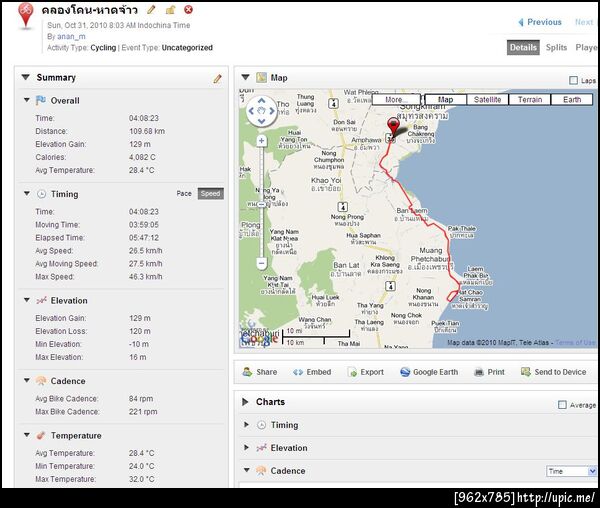600x508 pixels.
Task: Switch map to Map view
Action: coord(445,99)
